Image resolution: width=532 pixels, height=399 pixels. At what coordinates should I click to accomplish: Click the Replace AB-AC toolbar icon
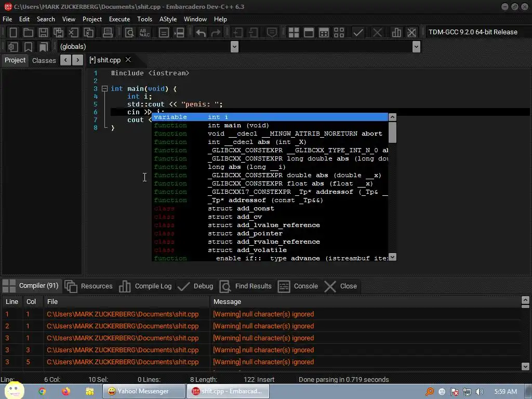tap(144, 33)
